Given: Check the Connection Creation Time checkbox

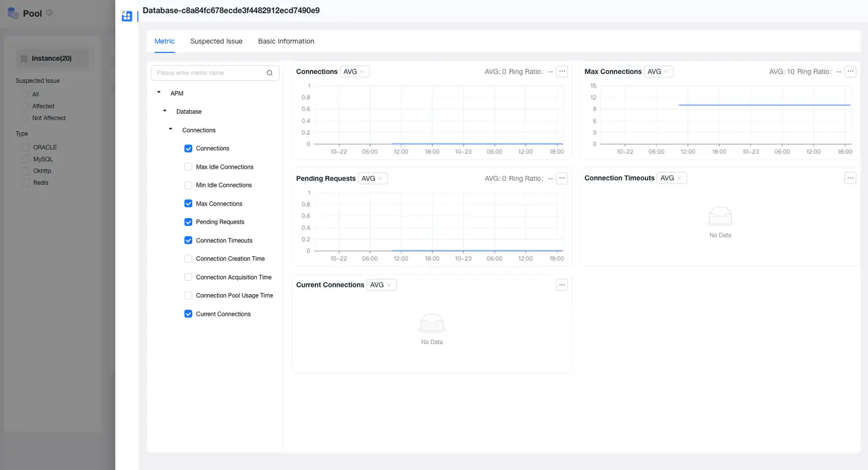Looking at the screenshot, I should click(x=188, y=259).
